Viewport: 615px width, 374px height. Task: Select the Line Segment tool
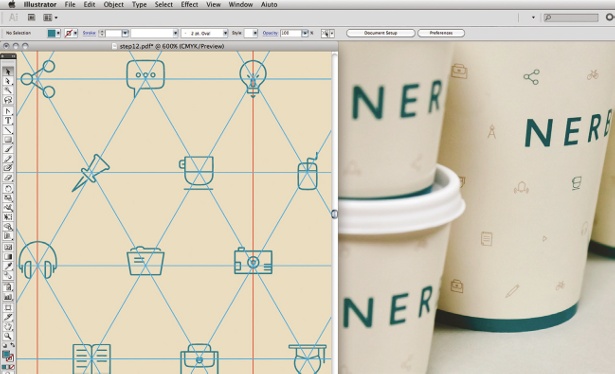click(x=8, y=130)
